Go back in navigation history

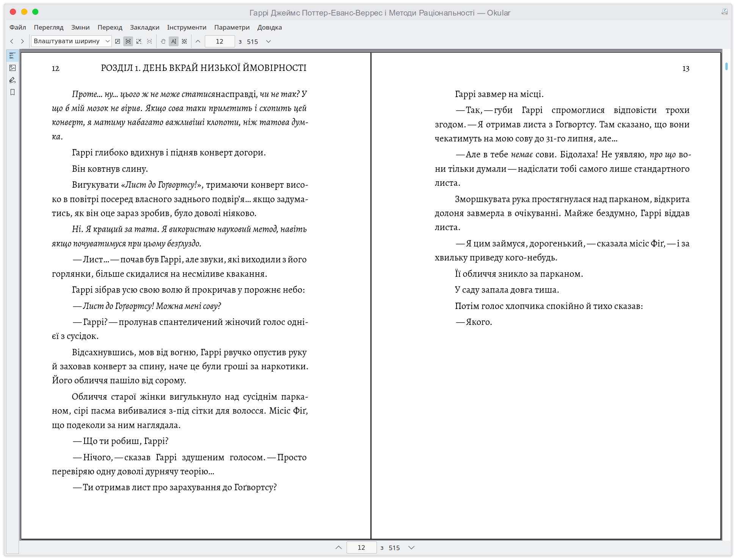click(12, 41)
